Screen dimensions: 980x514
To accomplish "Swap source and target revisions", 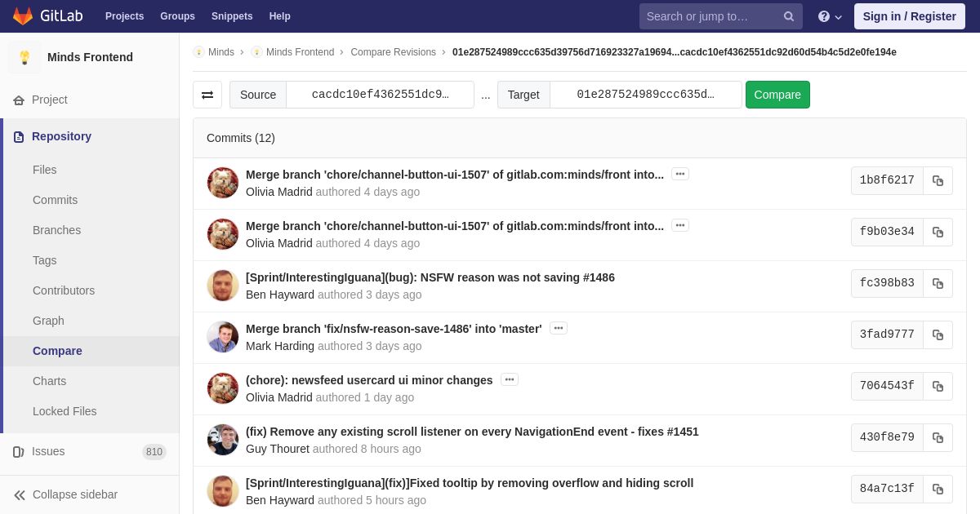I will [x=207, y=95].
